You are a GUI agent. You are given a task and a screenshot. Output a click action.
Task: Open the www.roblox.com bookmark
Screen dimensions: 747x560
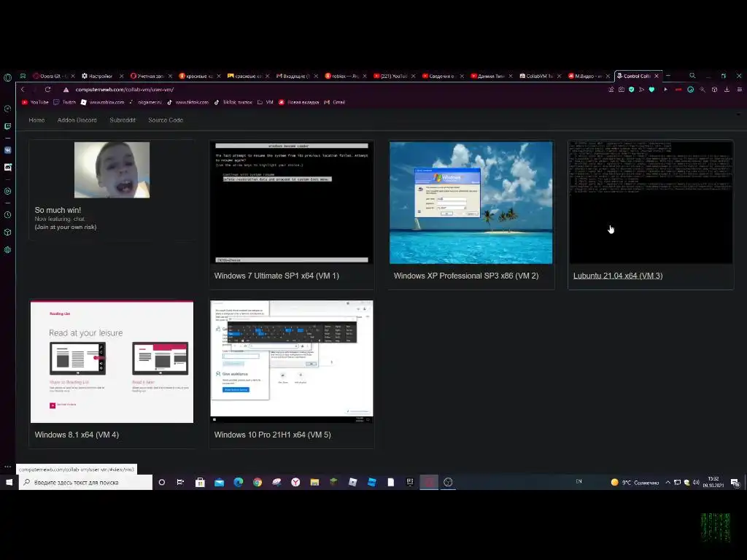102,102
